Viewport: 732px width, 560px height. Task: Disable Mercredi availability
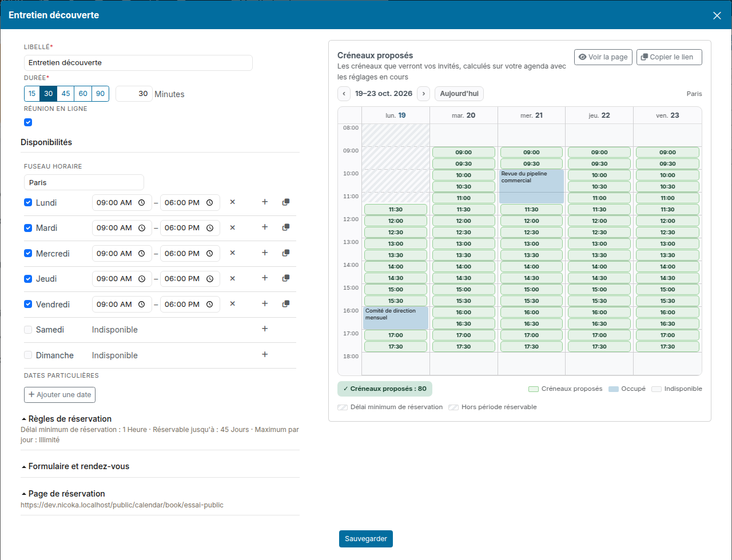click(x=28, y=253)
